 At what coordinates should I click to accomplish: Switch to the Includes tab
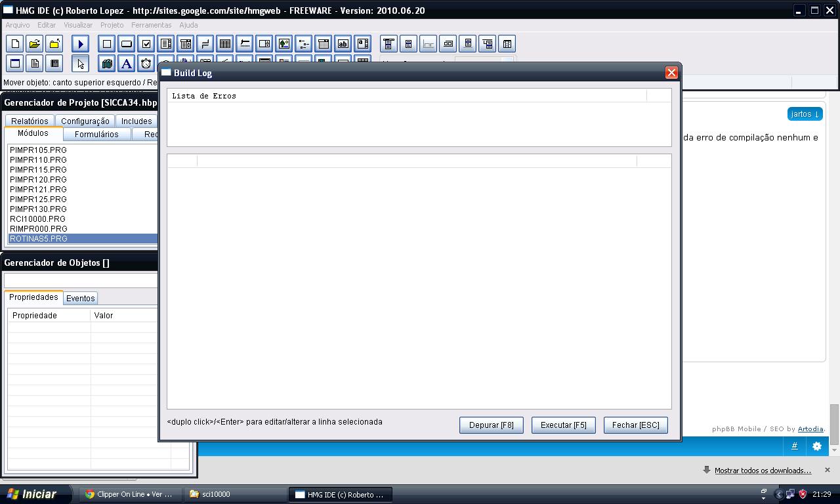[136, 121]
